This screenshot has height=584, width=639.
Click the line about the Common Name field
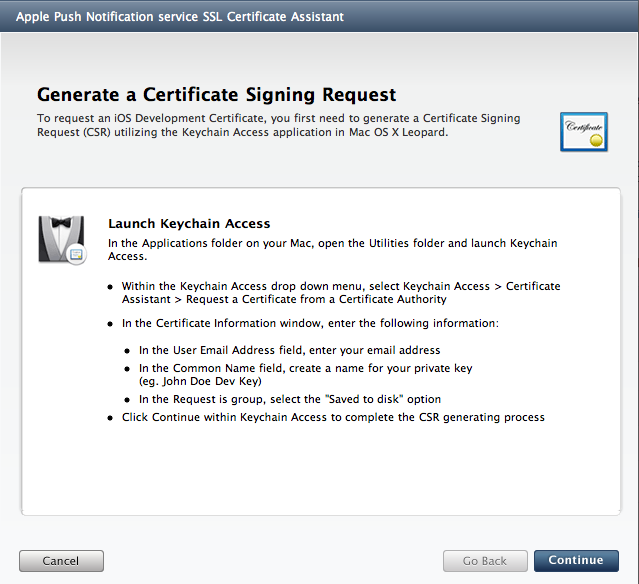(x=305, y=368)
